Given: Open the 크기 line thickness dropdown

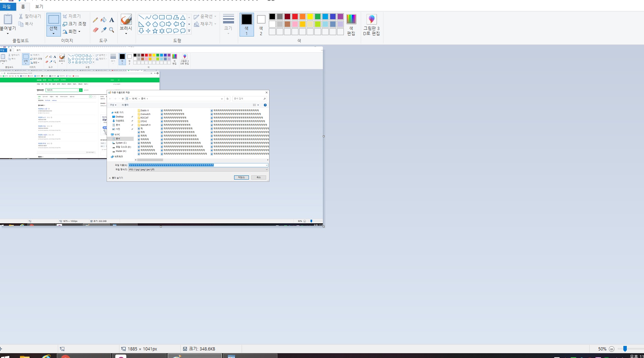Looking at the screenshot, I should 228,24.
